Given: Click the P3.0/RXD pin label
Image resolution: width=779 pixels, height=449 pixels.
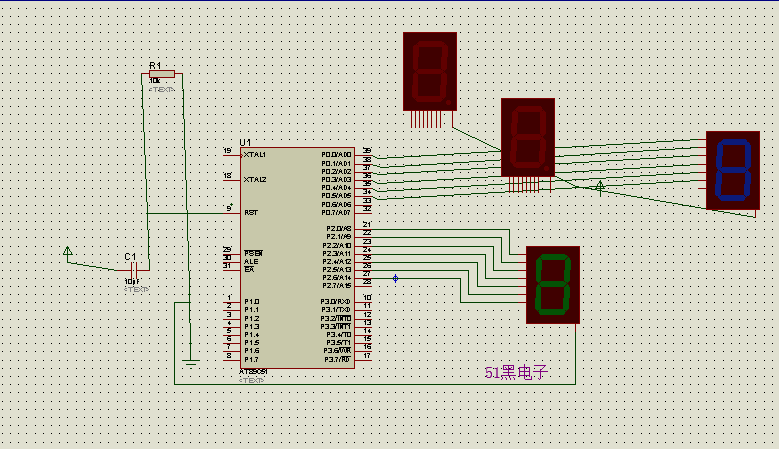Looking at the screenshot, I should [x=336, y=301].
